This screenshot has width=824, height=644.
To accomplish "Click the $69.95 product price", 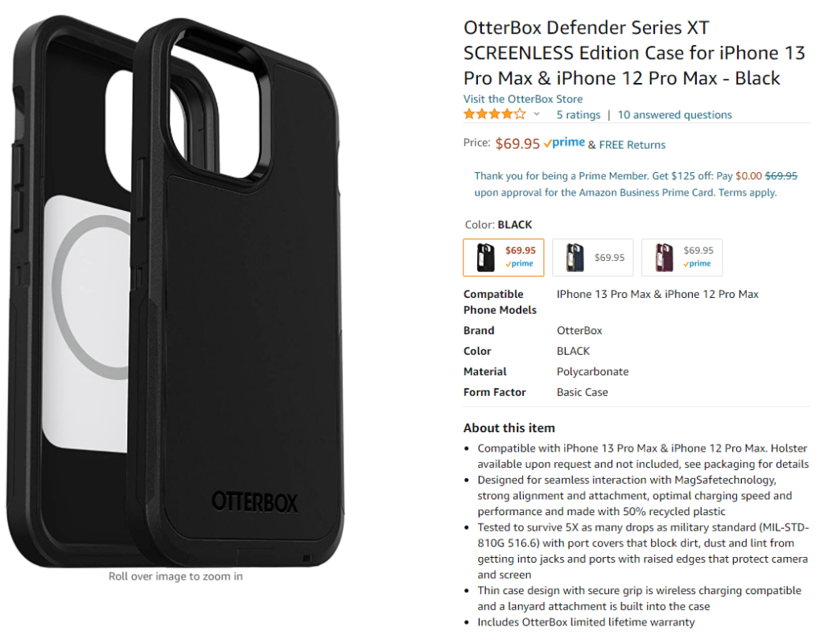I will pyautogui.click(x=517, y=143).
